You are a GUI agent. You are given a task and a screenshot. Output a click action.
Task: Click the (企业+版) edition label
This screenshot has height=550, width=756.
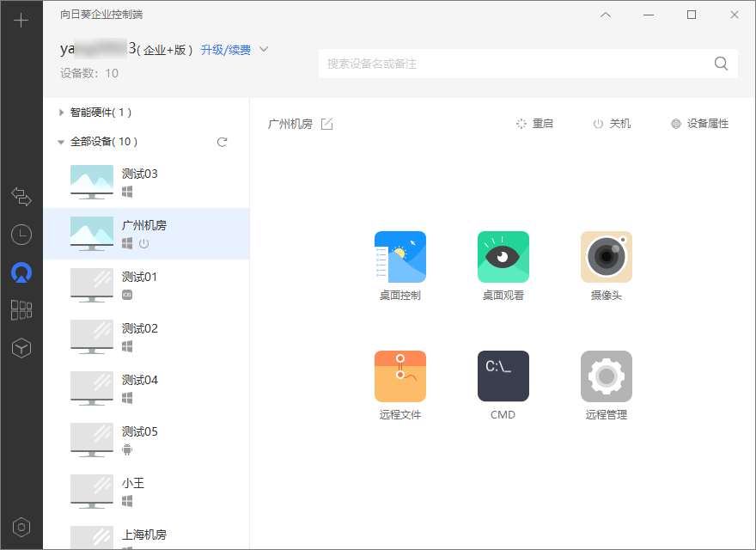(164, 50)
